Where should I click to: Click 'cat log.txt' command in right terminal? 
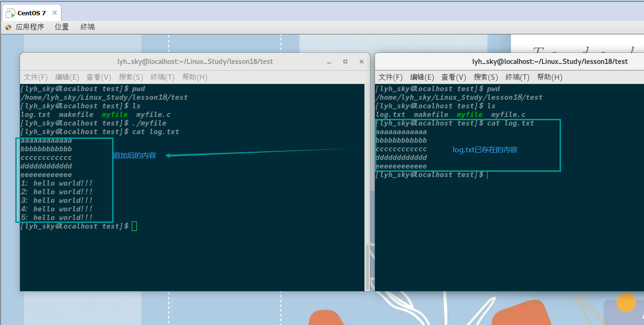click(x=510, y=123)
